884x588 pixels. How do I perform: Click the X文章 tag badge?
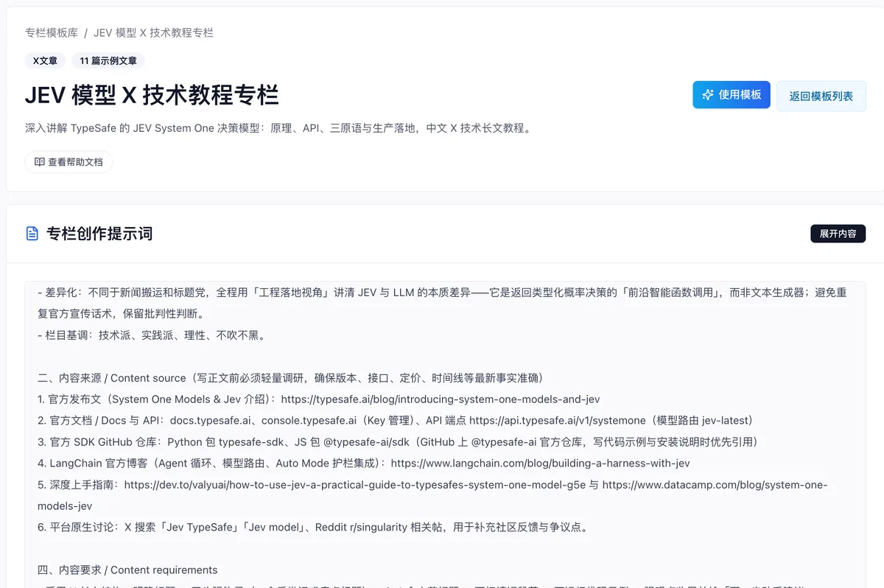click(x=45, y=61)
